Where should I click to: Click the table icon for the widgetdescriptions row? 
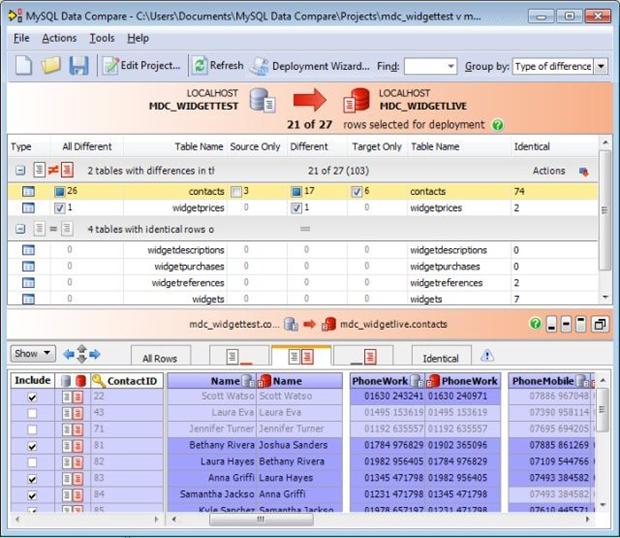28,250
